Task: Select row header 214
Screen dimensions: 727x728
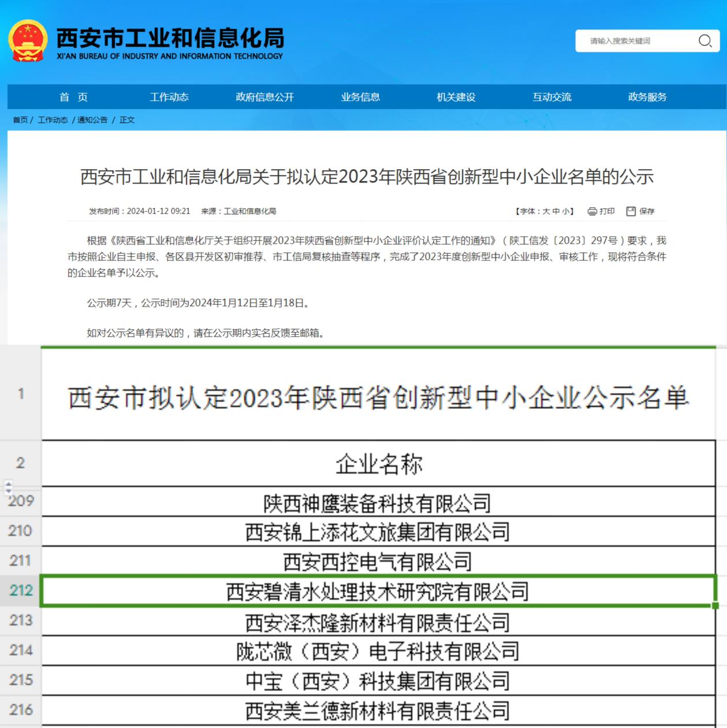Action: 21,650
